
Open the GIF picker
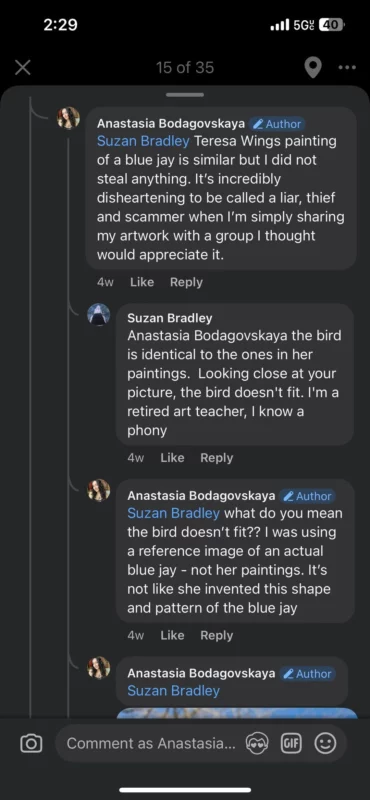pos(290,743)
